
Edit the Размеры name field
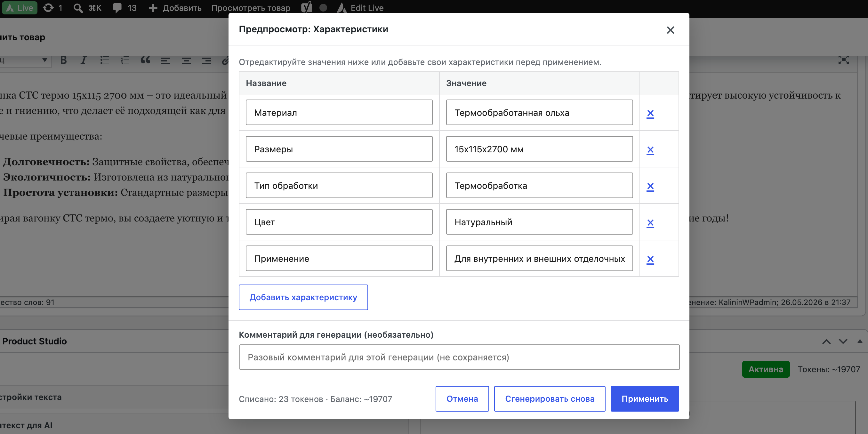coord(339,149)
